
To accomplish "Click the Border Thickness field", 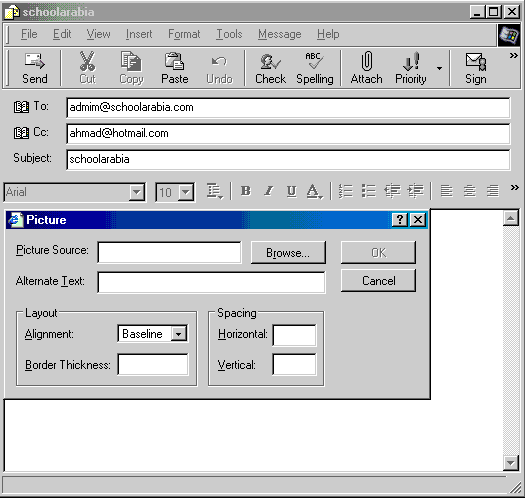I will pyautogui.click(x=153, y=364).
